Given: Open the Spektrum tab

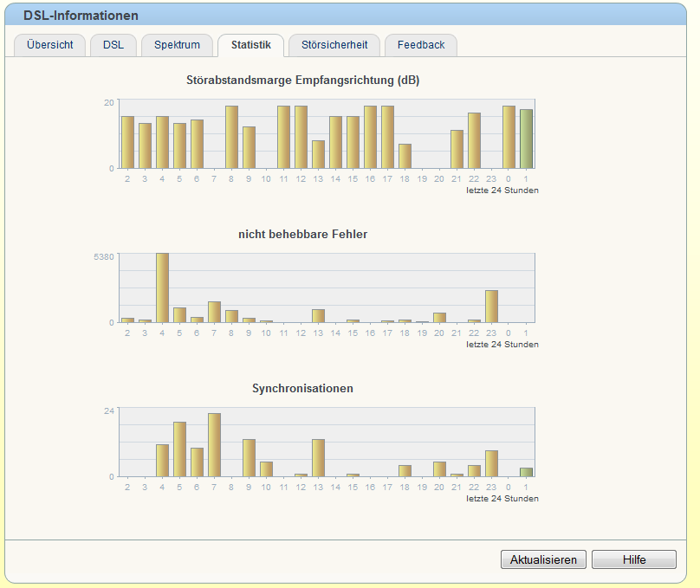Looking at the screenshot, I should 177,45.
